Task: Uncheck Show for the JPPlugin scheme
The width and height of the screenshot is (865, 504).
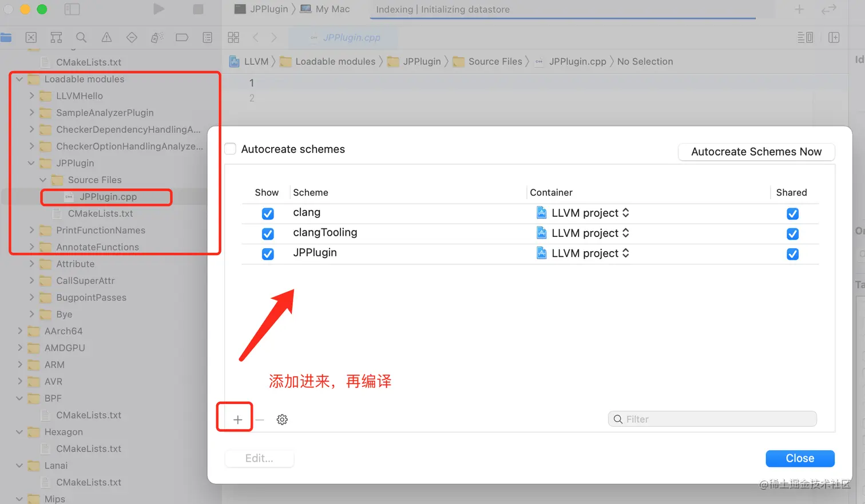Action: coord(268,253)
